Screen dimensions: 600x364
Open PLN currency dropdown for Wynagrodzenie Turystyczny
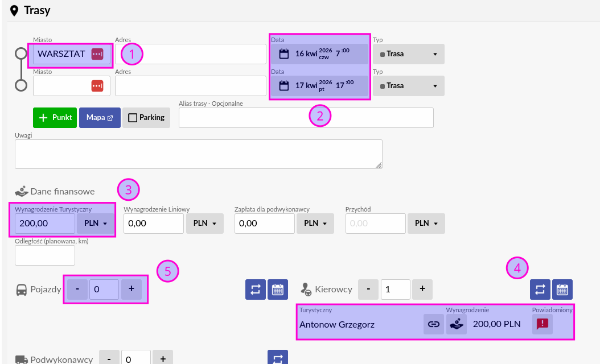[x=96, y=224]
